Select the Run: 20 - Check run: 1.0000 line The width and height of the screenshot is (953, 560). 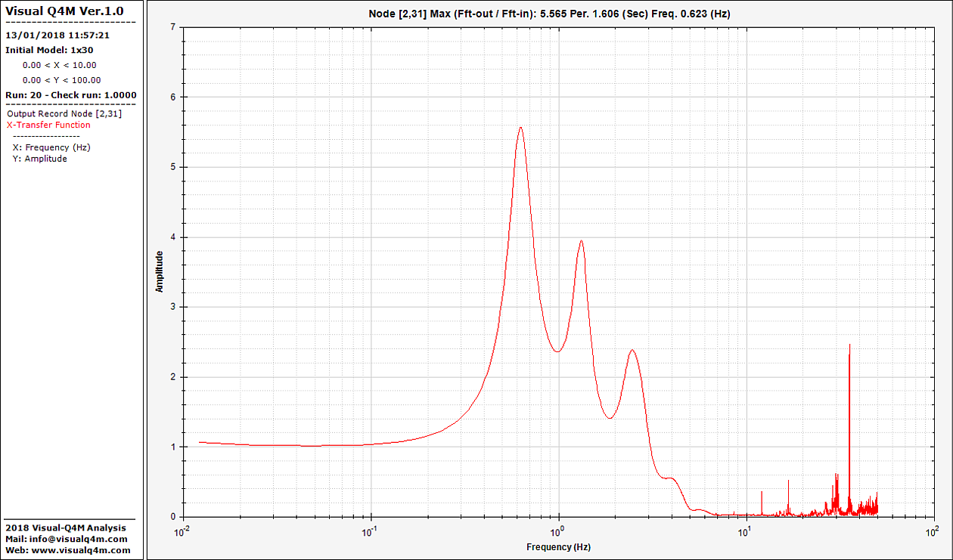point(71,95)
